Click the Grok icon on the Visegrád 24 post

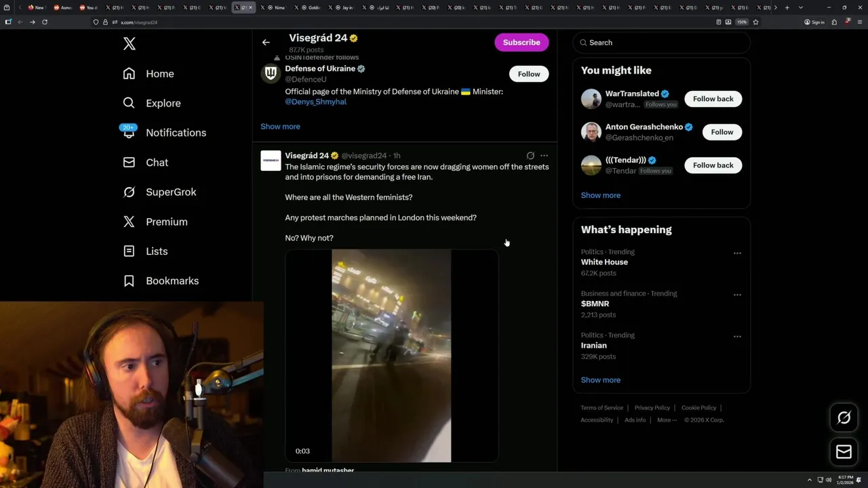coord(530,156)
